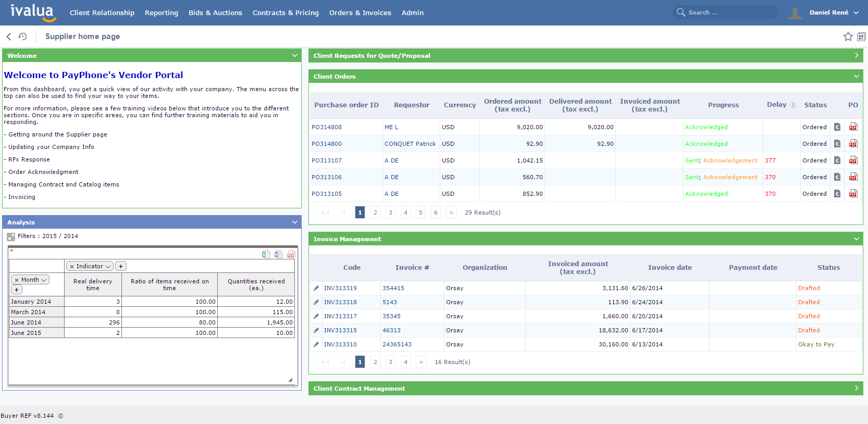Open Reporting menu
Screen dimensions: 868x424
click(162, 13)
